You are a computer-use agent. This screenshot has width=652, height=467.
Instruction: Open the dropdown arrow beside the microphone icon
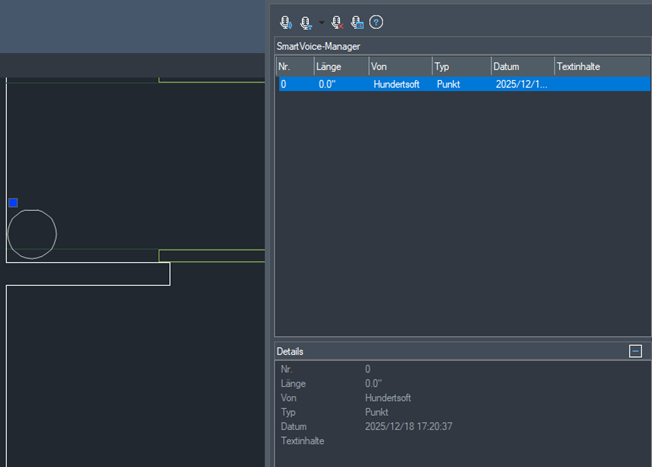(x=320, y=22)
